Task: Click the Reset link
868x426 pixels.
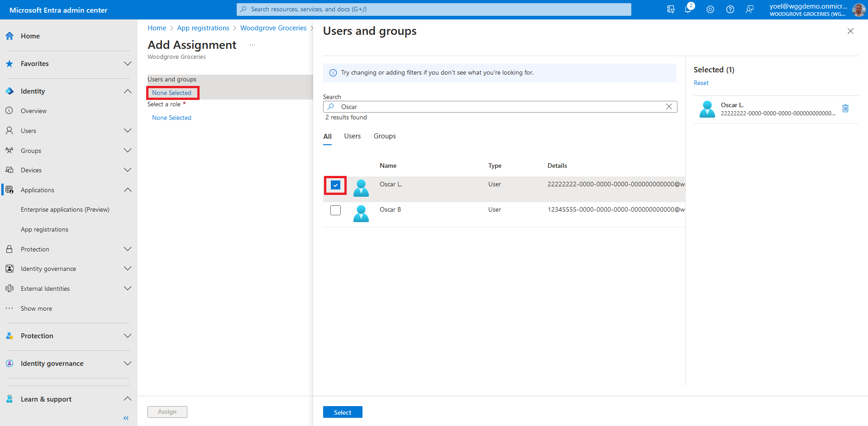Action: pos(701,83)
